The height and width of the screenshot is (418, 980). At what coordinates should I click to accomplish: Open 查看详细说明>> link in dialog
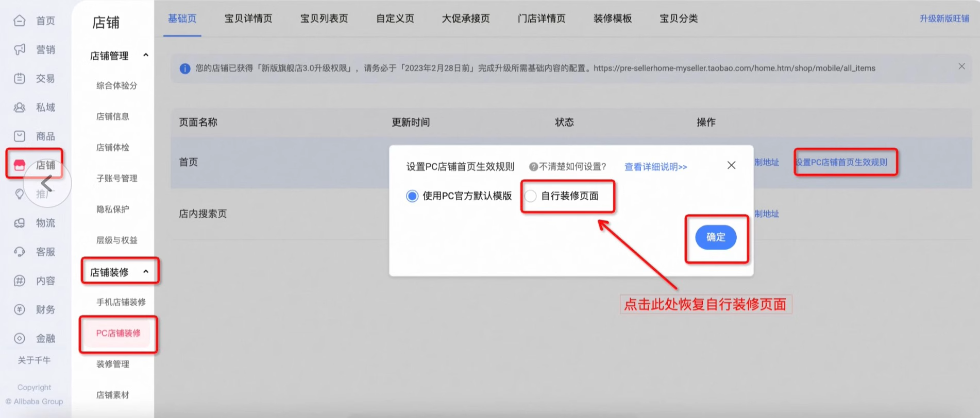(x=655, y=167)
